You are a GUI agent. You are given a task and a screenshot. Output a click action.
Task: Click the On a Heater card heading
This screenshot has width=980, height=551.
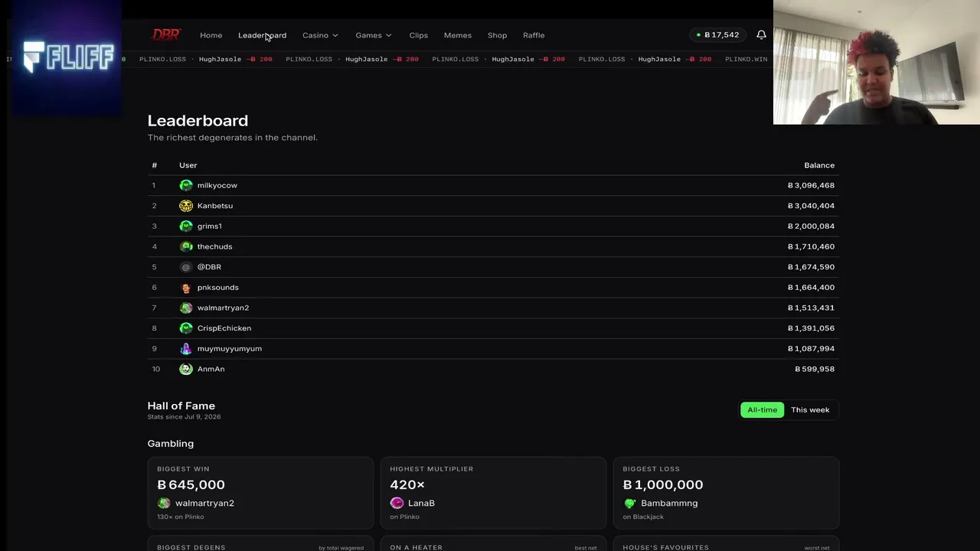click(416, 547)
